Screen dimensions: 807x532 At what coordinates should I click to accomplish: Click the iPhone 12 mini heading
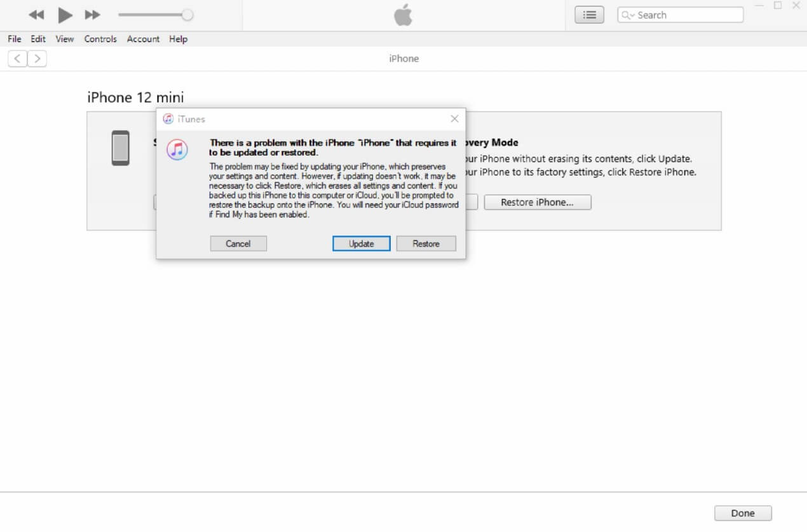(135, 97)
